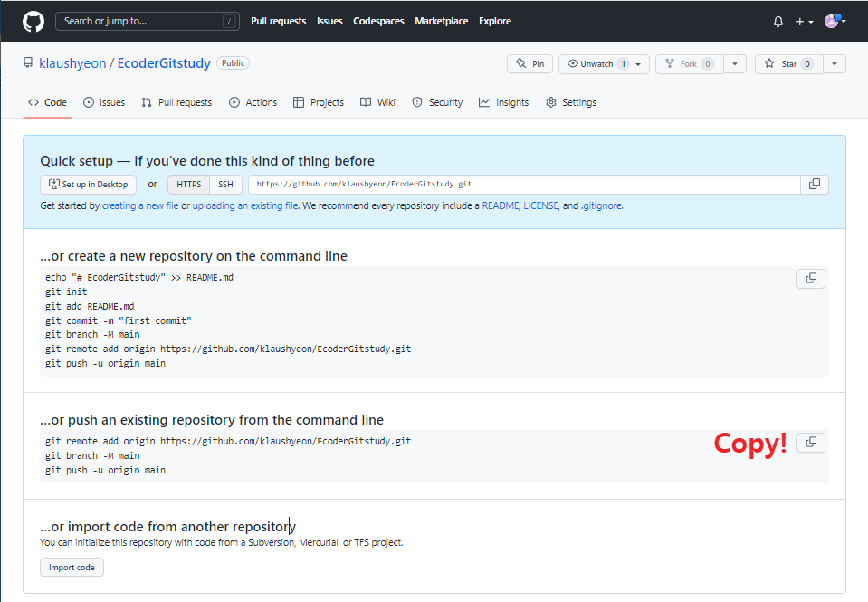868x602 pixels.
Task: Open the README link
Action: click(500, 206)
